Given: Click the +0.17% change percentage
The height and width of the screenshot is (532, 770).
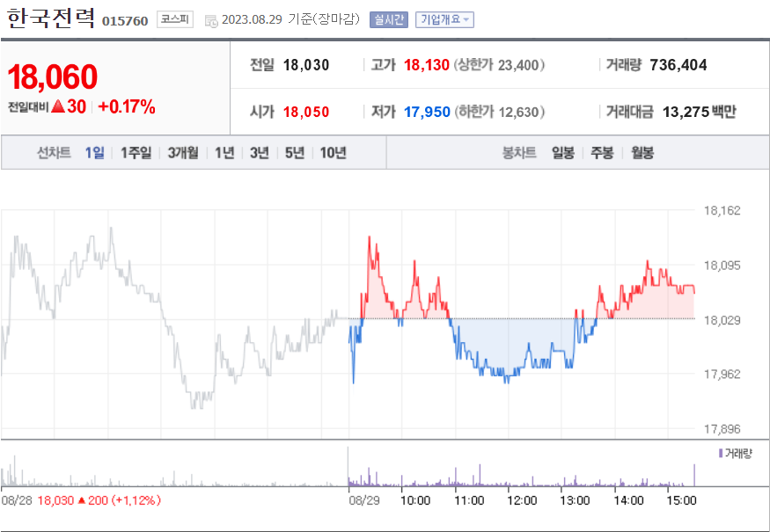Looking at the screenshot, I should tap(127, 106).
